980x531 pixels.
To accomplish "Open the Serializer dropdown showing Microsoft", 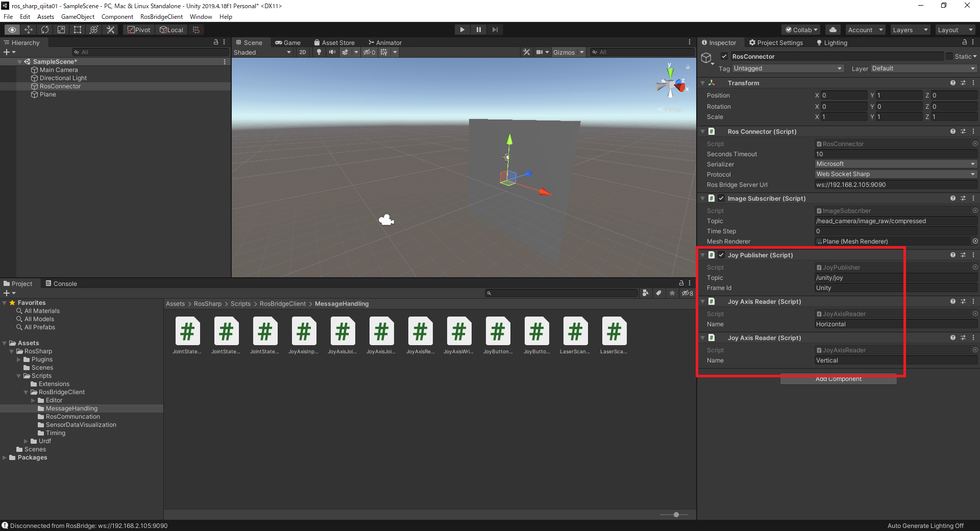I will click(896, 163).
